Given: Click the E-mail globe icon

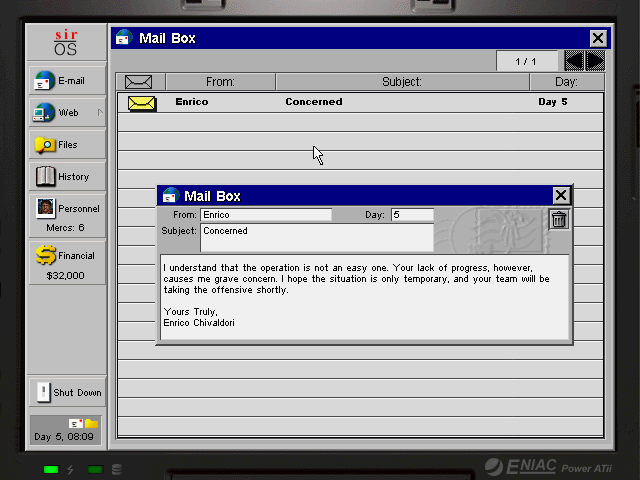Looking at the screenshot, I should [44, 80].
